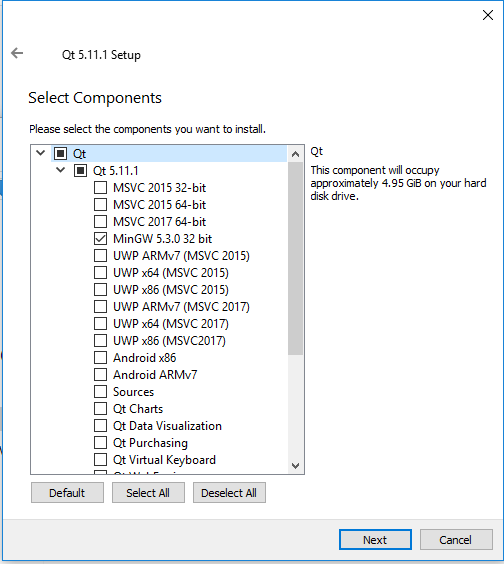
Task: Check the Android x86 component
Action: tap(100, 358)
